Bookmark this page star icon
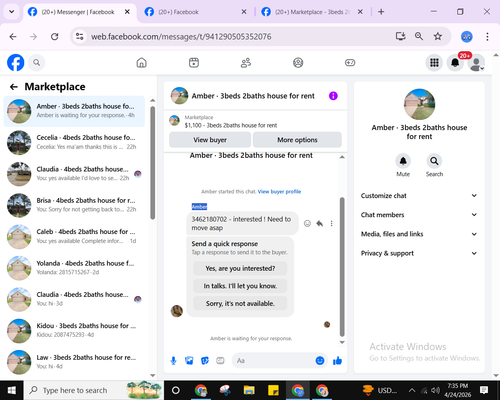500x400 pixels. [438, 36]
